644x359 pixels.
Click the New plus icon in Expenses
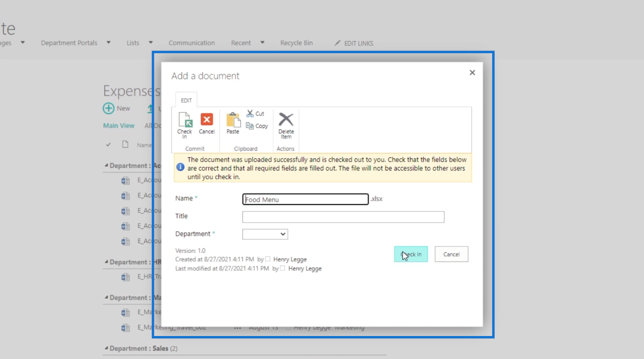[x=109, y=108]
